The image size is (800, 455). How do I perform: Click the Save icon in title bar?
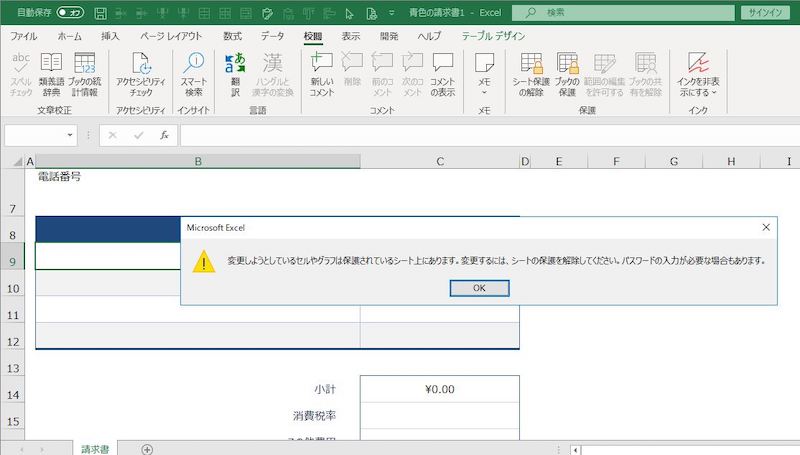(x=101, y=13)
